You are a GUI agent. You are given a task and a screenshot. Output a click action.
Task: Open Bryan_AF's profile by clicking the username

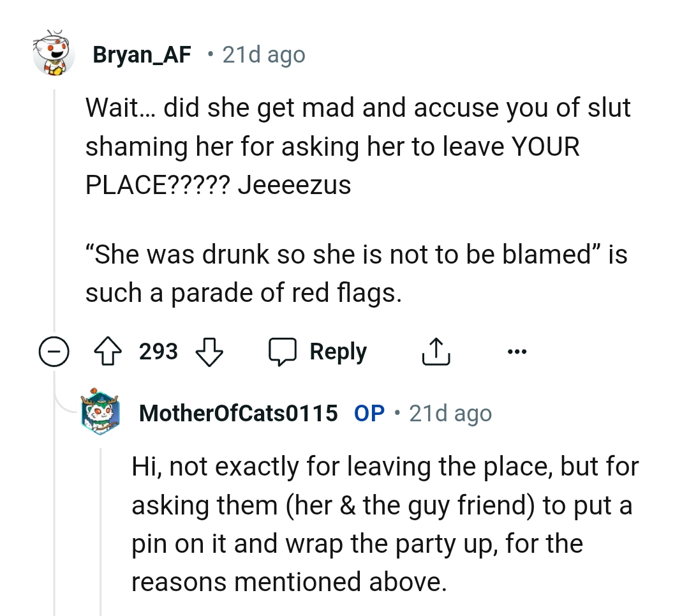[142, 54]
